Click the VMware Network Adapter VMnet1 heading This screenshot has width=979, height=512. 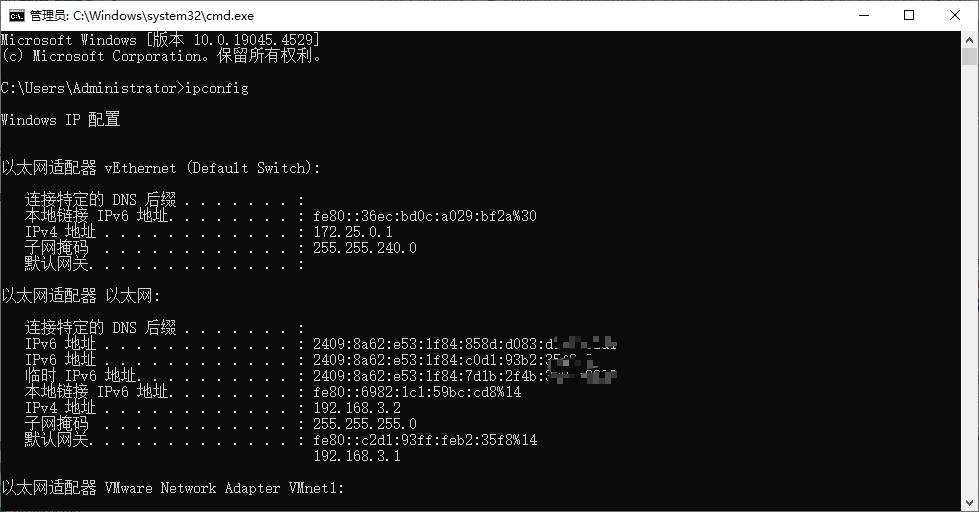(x=172, y=488)
